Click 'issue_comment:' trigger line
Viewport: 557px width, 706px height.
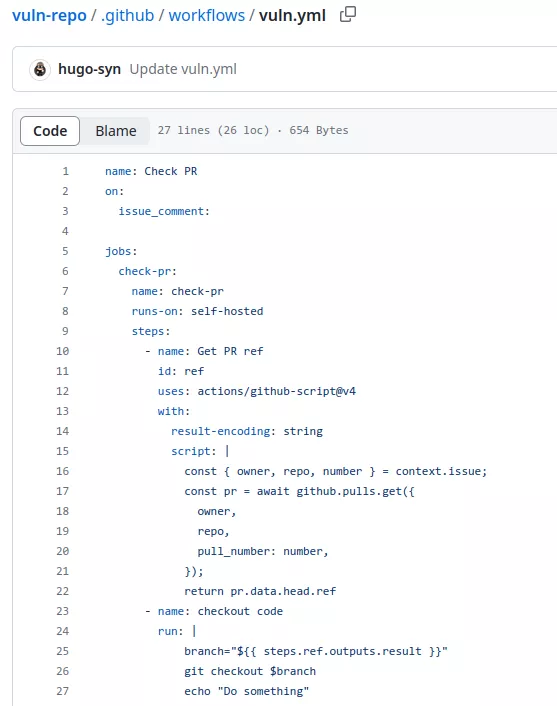click(164, 211)
